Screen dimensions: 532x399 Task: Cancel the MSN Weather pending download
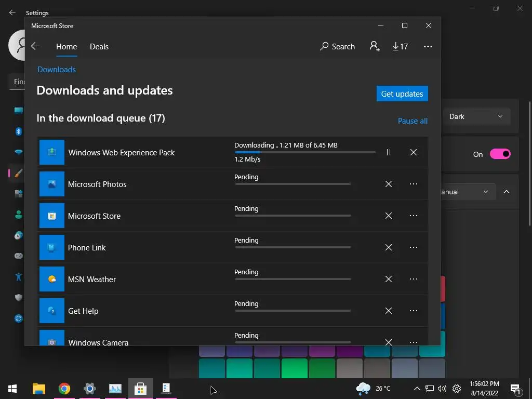point(389,279)
